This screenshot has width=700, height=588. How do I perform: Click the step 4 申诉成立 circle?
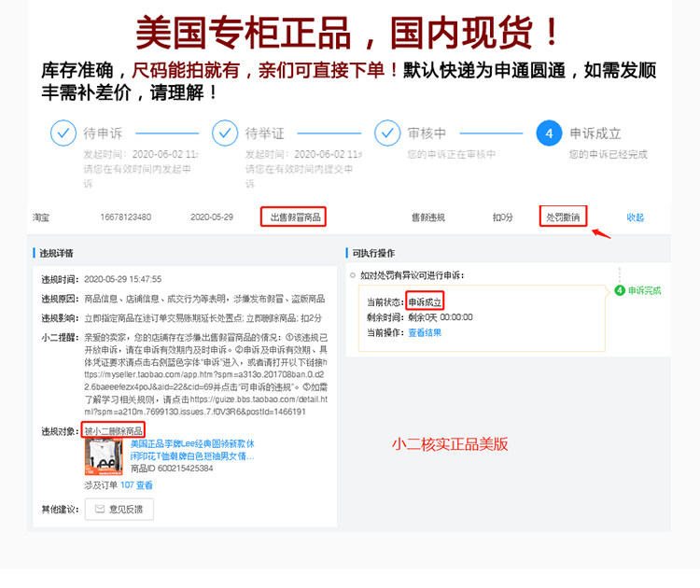click(549, 133)
